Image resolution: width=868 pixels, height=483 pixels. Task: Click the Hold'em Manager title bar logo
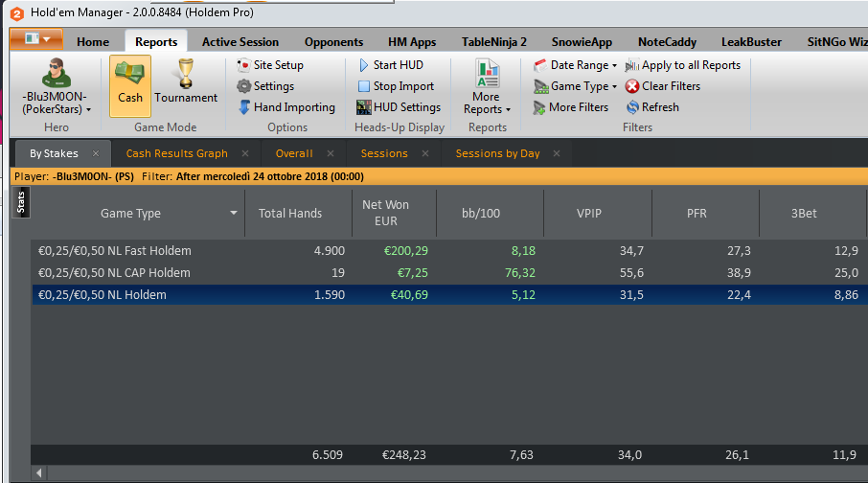click(x=17, y=13)
